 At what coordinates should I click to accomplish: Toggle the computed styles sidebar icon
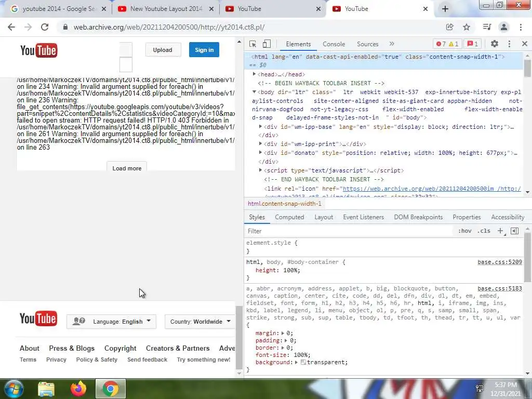pyautogui.click(x=515, y=231)
